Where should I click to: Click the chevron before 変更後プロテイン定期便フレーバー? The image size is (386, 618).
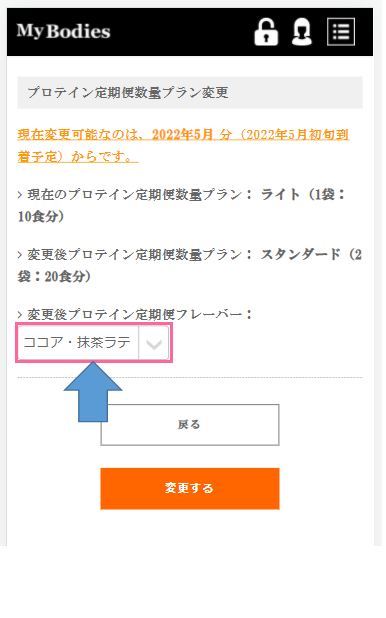coord(20,315)
